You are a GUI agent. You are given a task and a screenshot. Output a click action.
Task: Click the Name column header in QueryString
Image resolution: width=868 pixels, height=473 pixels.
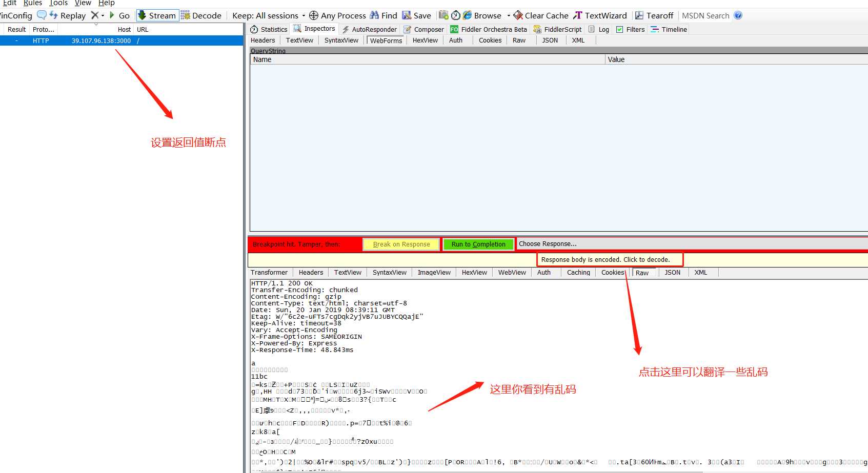click(x=428, y=59)
